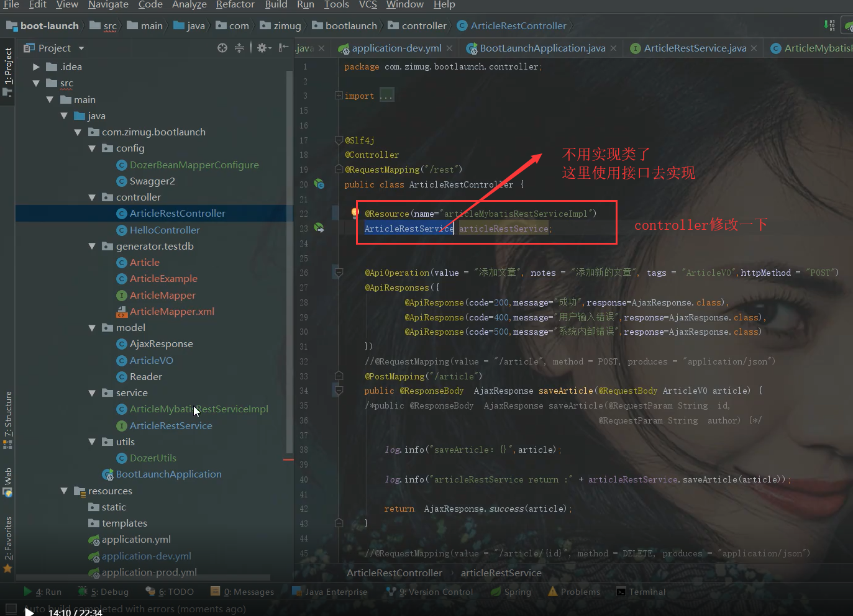The image size is (853, 616).
Task: Open the File menu
Action: pyautogui.click(x=11, y=5)
